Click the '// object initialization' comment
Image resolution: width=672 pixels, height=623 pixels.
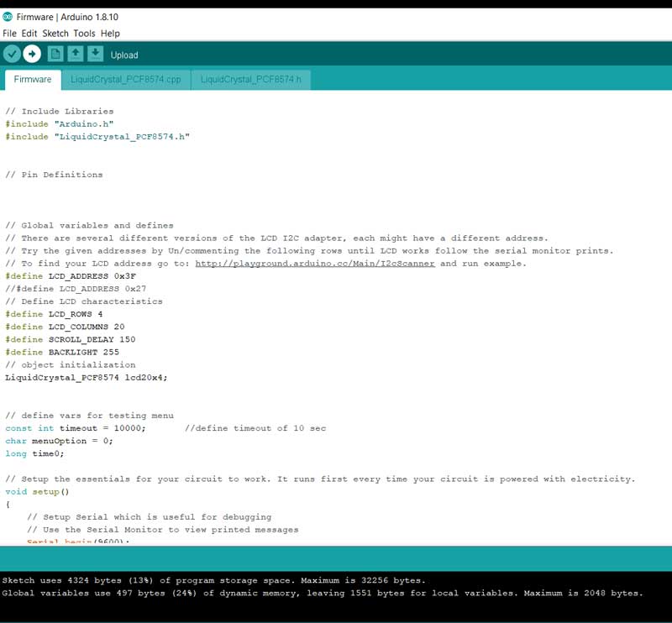71,365
